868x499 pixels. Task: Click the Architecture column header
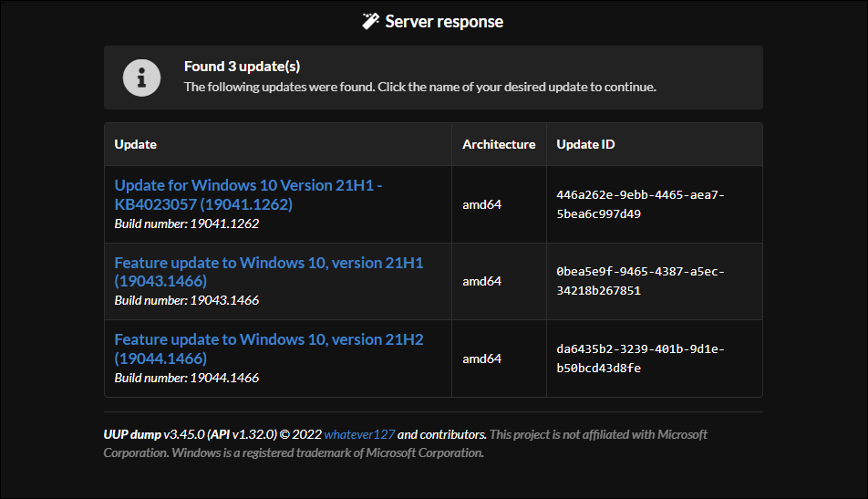[x=499, y=144]
